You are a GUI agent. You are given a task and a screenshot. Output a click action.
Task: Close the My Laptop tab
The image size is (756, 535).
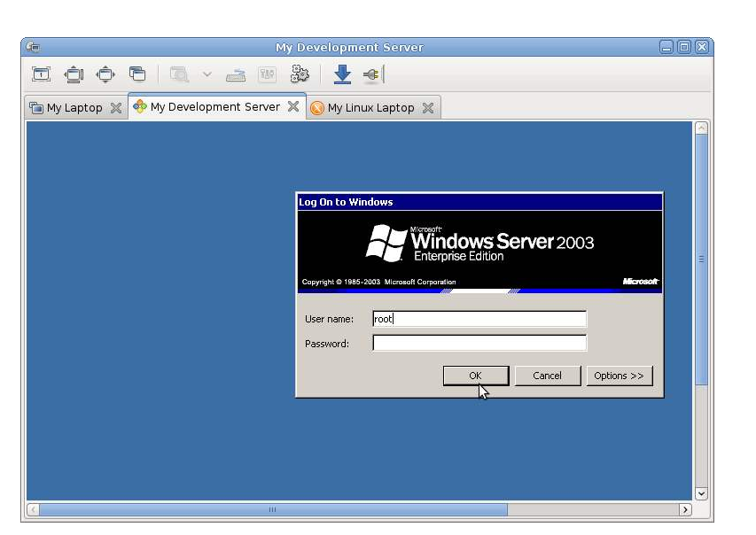[x=116, y=107]
